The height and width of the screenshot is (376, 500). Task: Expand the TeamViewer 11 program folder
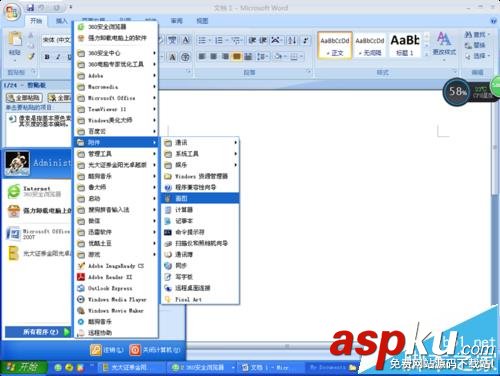click(116, 109)
